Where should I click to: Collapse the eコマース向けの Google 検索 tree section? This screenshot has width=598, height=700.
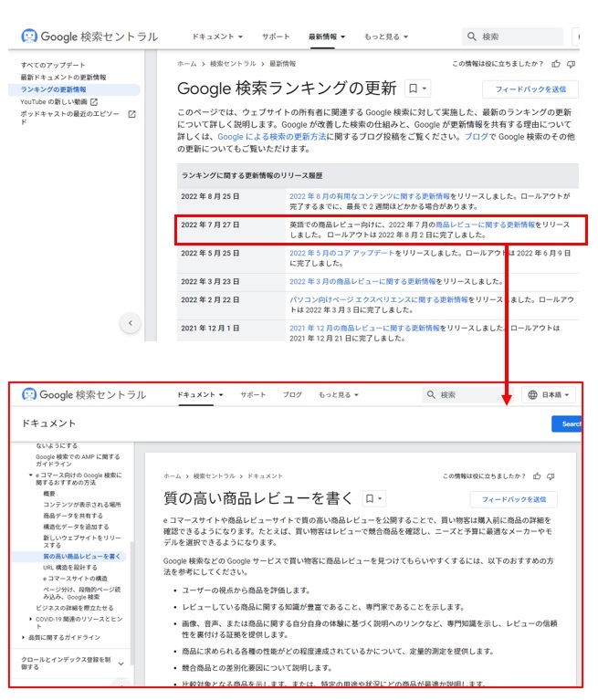(30, 475)
